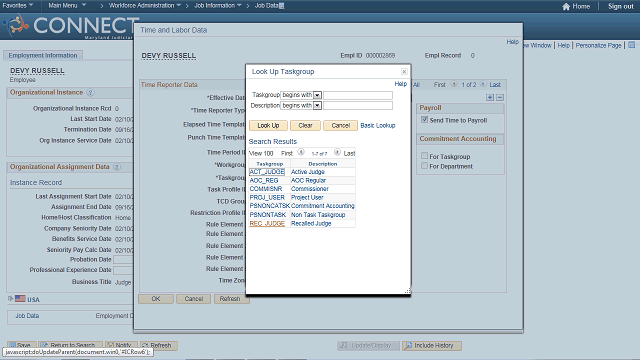Click Cancel in Time and Labor Data
This screenshot has width=640, height=360.
click(x=193, y=299)
